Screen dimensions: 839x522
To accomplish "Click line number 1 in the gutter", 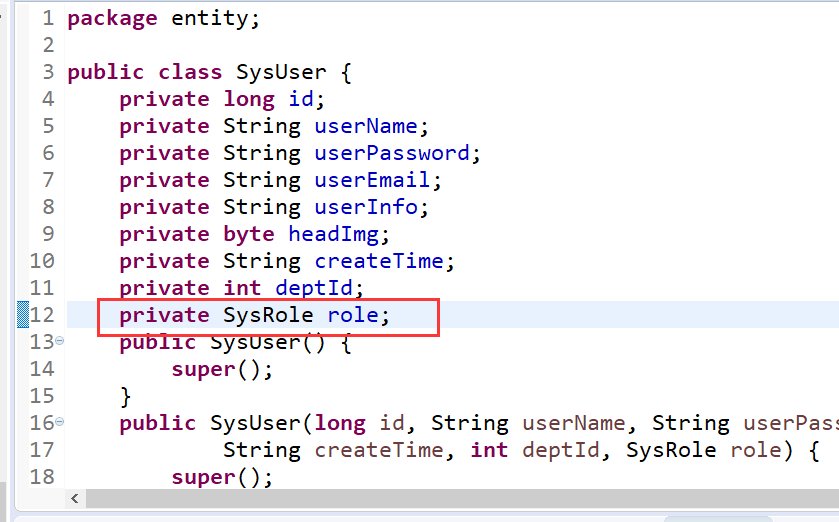I will (48, 18).
